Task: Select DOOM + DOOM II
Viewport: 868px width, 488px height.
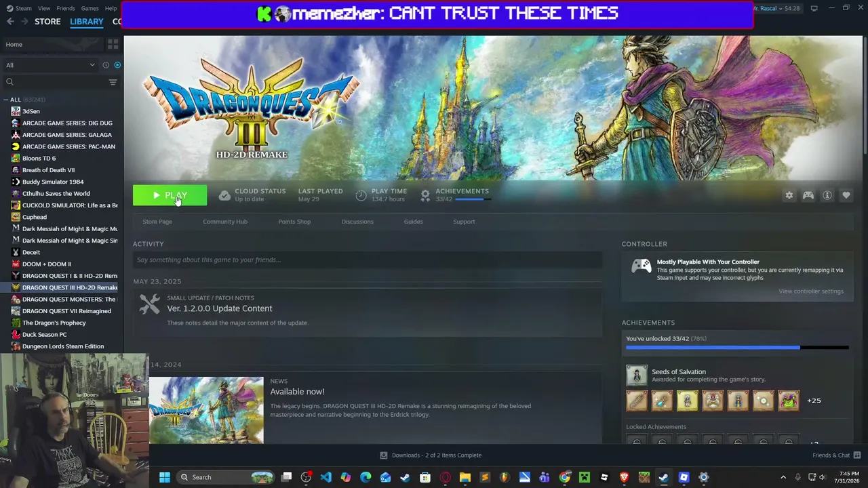Action: (x=47, y=264)
